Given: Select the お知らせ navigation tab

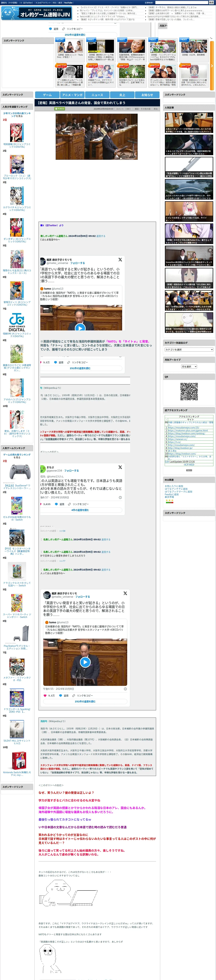Looking at the screenshot, I should click(x=147, y=95).
